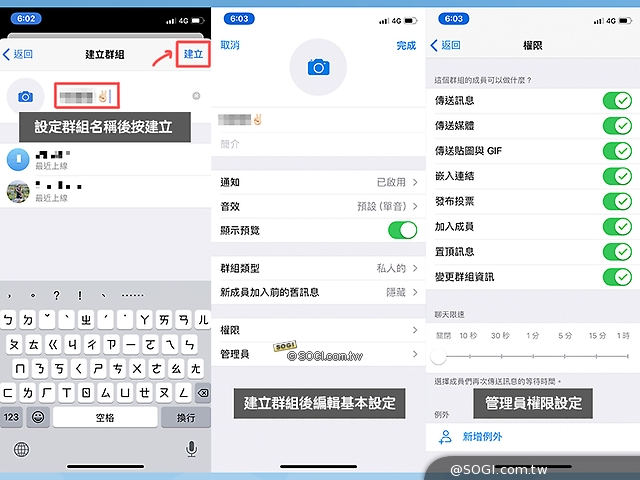Open the 權限 settings row
The image size is (640, 480).
click(318, 330)
